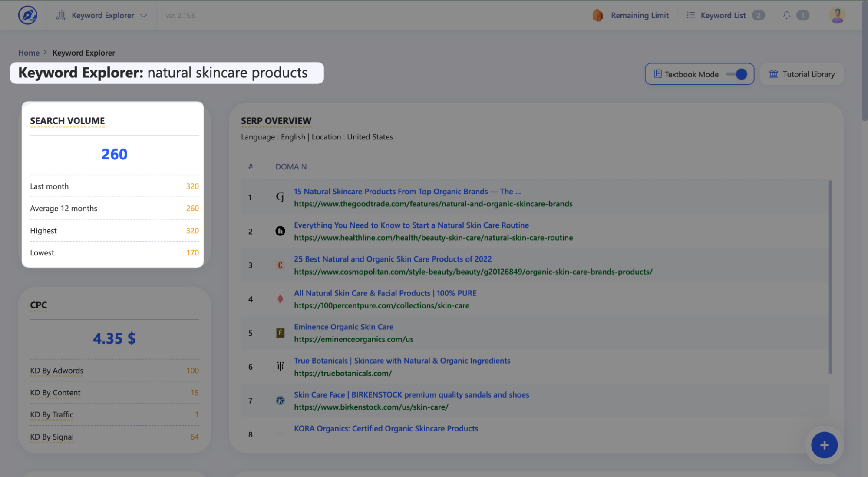Open cosmopolitan.com URL
Image resolution: width=868 pixels, height=477 pixels.
click(473, 272)
